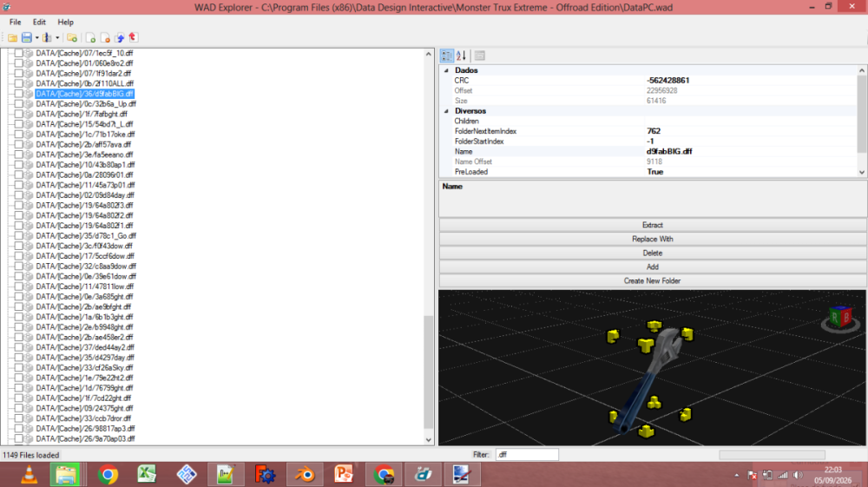Screen dimensions: 868x487
Task: Click the file list vertical scrollbar thumb
Action: 429,372
